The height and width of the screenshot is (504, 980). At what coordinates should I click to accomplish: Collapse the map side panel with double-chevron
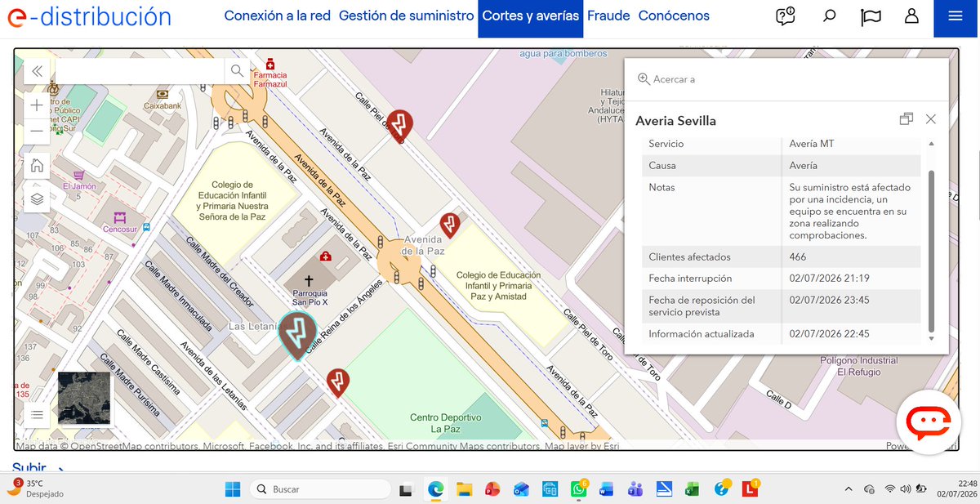[37, 71]
